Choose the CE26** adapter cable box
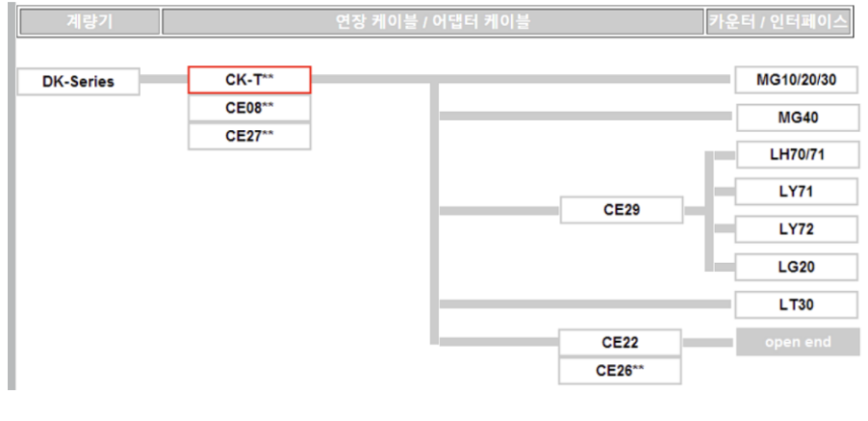868x421 pixels. point(621,371)
